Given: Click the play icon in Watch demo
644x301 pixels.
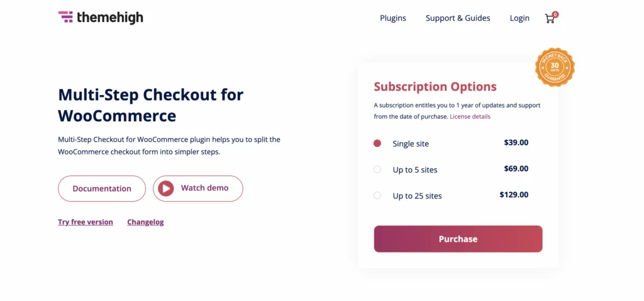Looking at the screenshot, I should [165, 189].
